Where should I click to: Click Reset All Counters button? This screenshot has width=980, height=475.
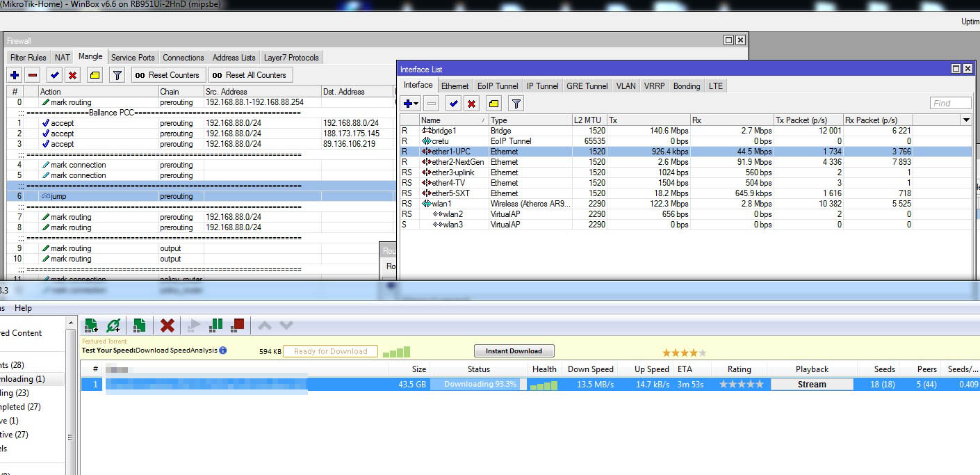[251, 75]
